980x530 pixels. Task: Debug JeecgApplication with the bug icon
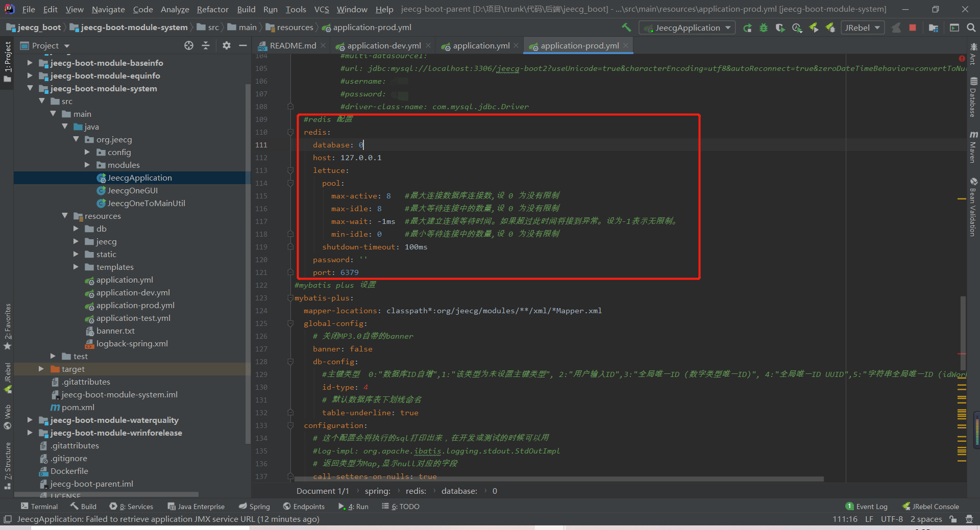pos(764,28)
